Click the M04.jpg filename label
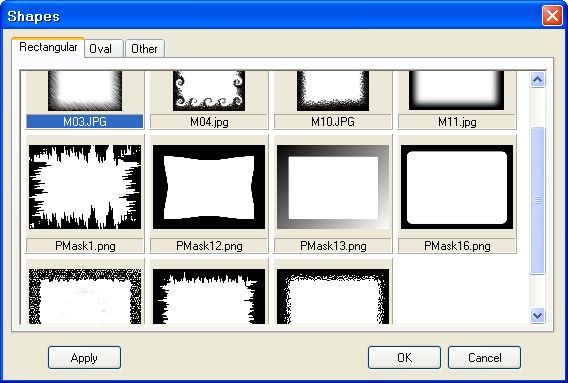568x383 pixels. [209, 122]
